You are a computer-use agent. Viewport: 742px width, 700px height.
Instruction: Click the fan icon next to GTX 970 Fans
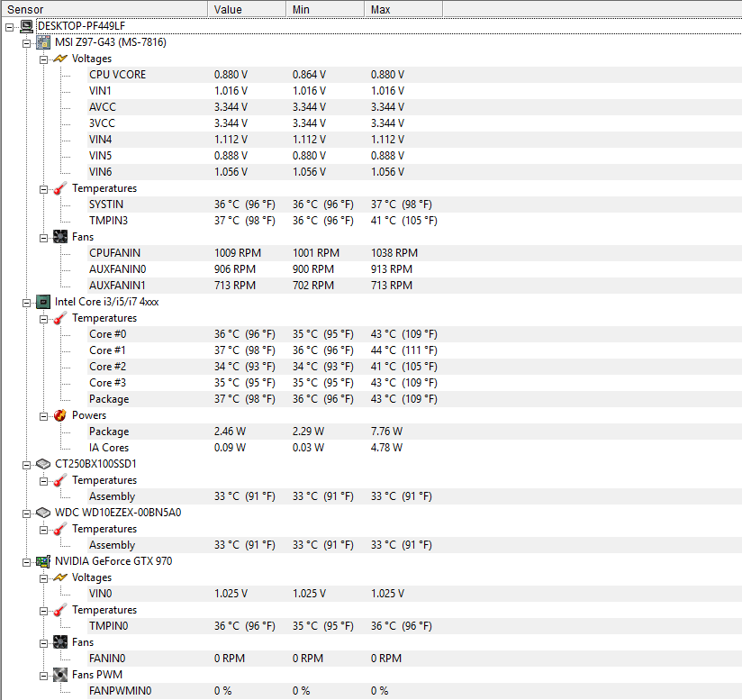click(x=60, y=642)
